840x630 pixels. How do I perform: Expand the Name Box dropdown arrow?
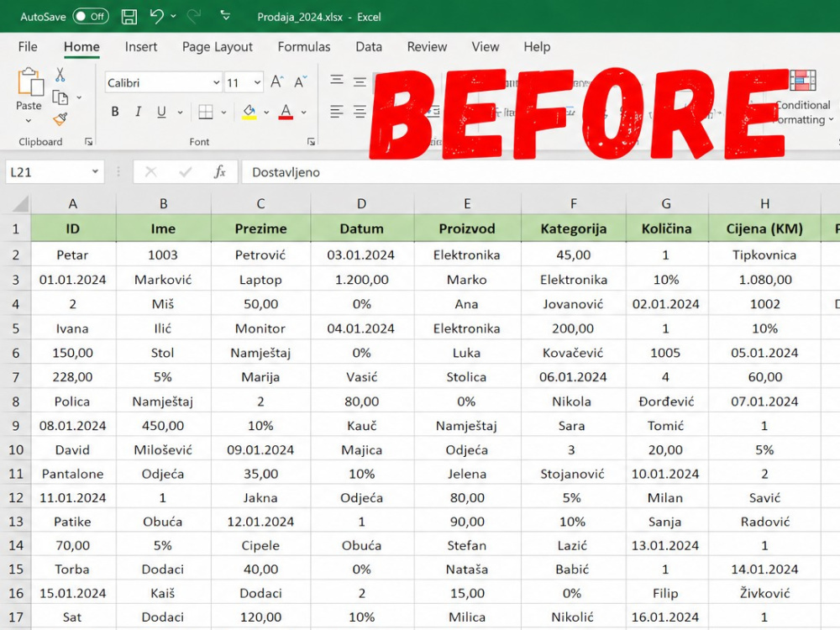point(95,172)
